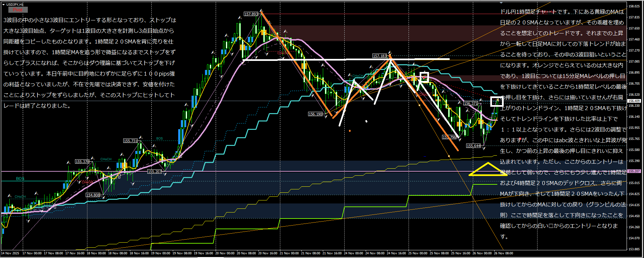This screenshot has width=644, height=258.
Task: Click the large teal BOS label
Action: coord(20,179)
